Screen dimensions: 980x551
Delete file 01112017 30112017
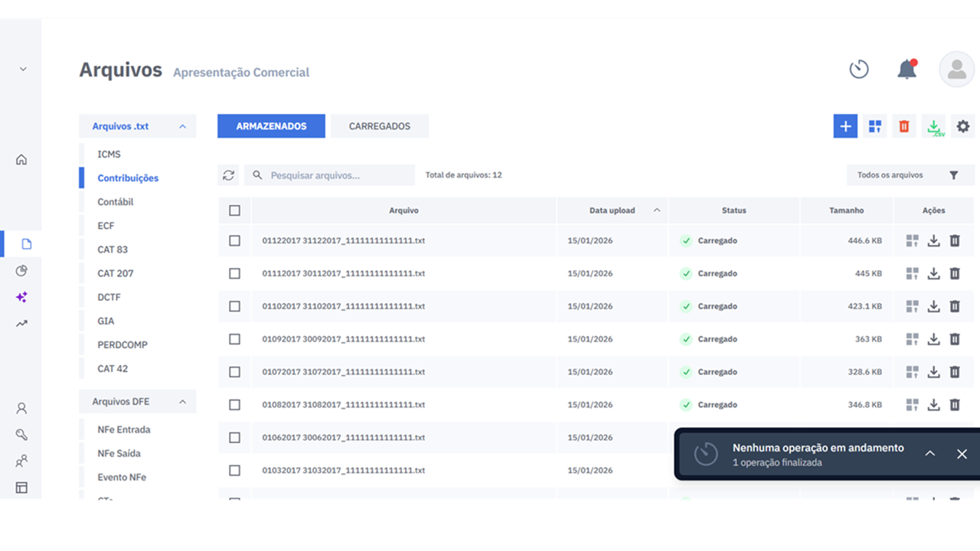[x=955, y=273]
